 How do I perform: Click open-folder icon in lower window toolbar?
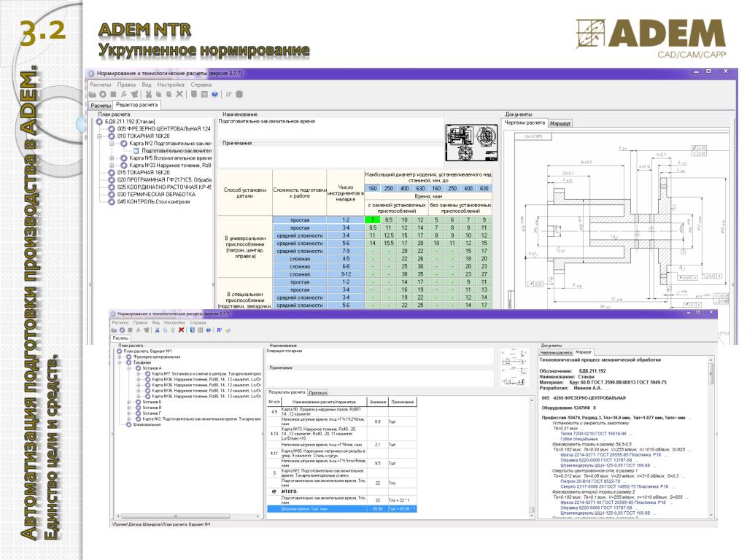point(114,330)
